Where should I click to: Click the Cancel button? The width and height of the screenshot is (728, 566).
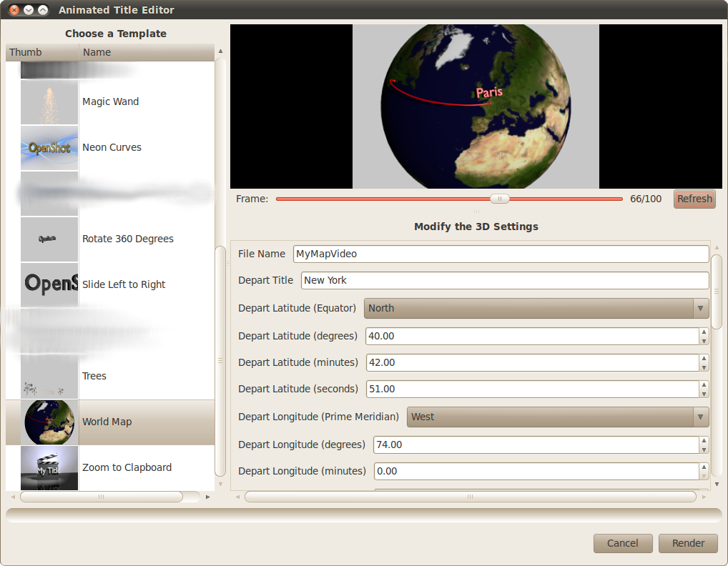point(622,543)
